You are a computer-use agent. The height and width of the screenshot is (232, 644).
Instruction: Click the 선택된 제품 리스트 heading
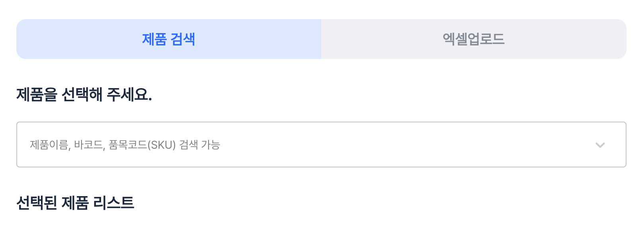point(75,203)
